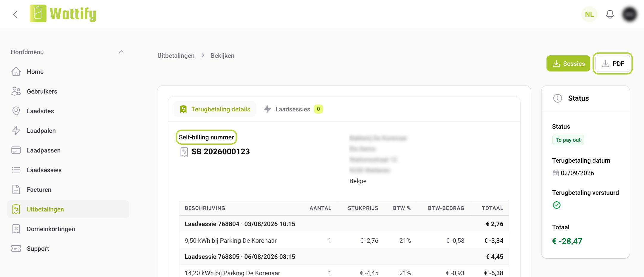Collapse the Hoofdmenu section

click(121, 52)
